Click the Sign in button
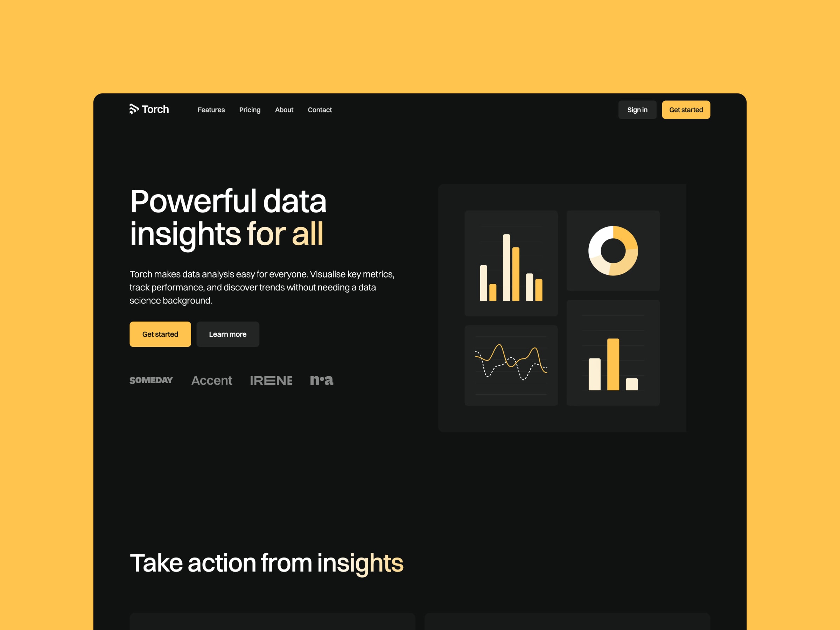The width and height of the screenshot is (840, 630). pos(635,110)
